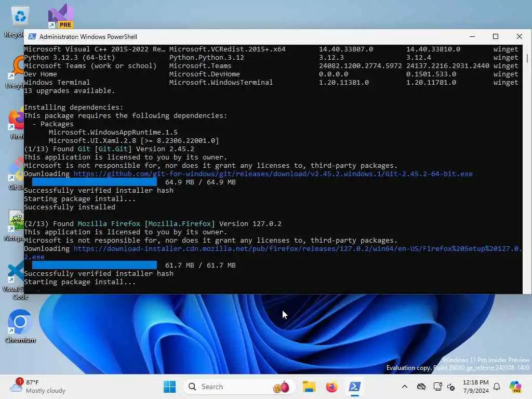Click 'Python.Python.3.12' package ID

click(x=207, y=58)
